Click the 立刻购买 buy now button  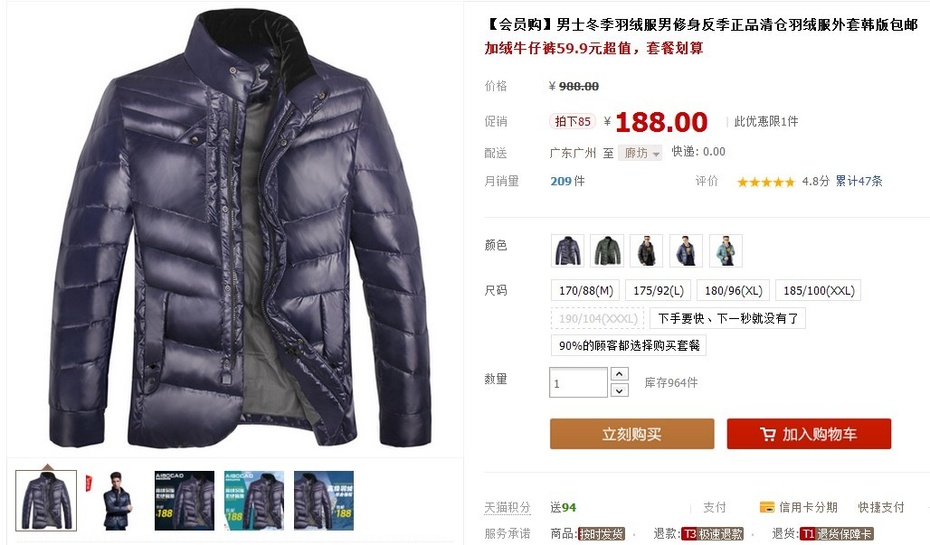click(632, 434)
